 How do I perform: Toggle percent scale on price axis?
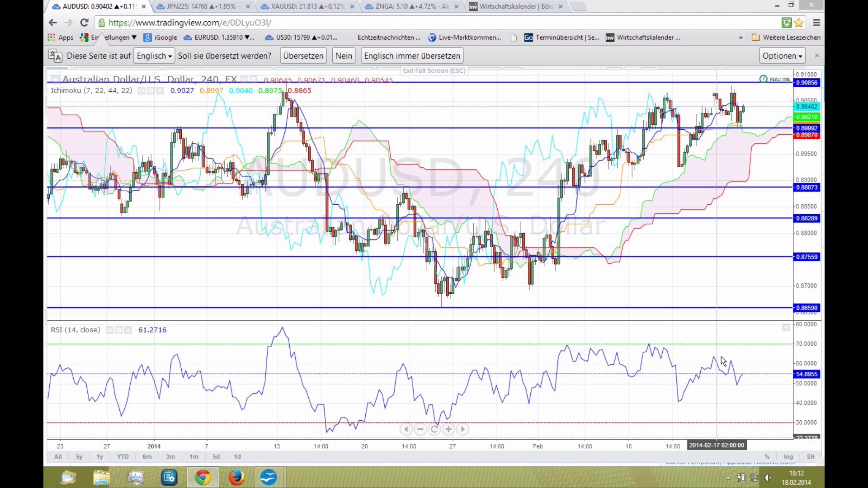tap(767, 457)
